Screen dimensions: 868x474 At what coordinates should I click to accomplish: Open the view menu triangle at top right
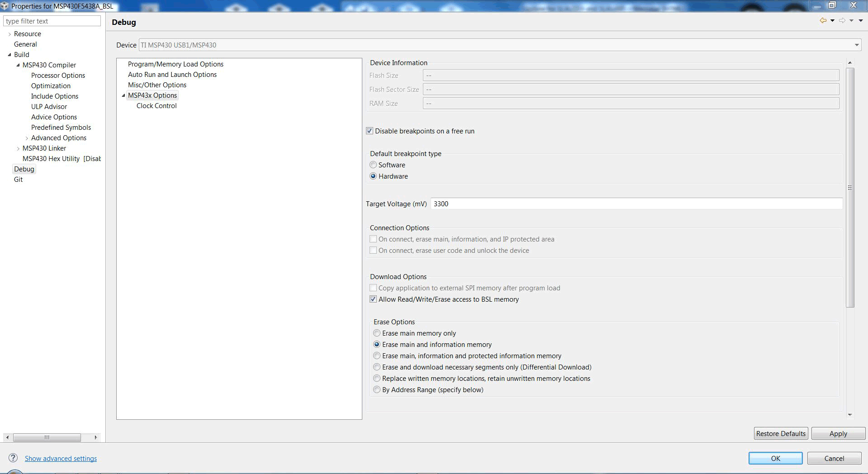[x=860, y=21]
